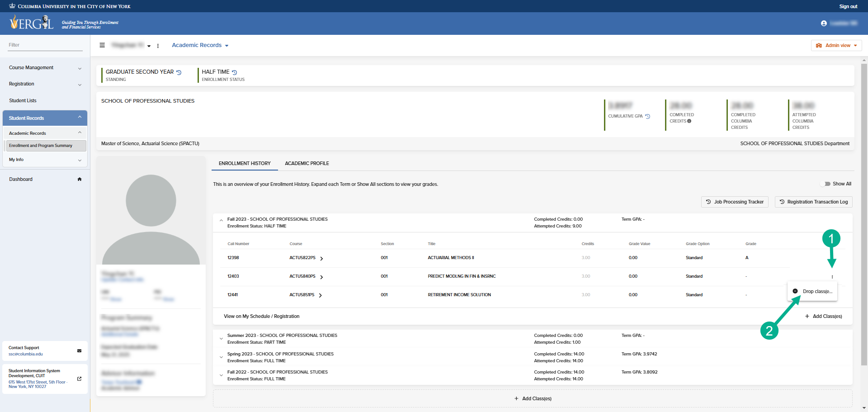Click the Completed Credits info icon
868x412 pixels.
(689, 121)
